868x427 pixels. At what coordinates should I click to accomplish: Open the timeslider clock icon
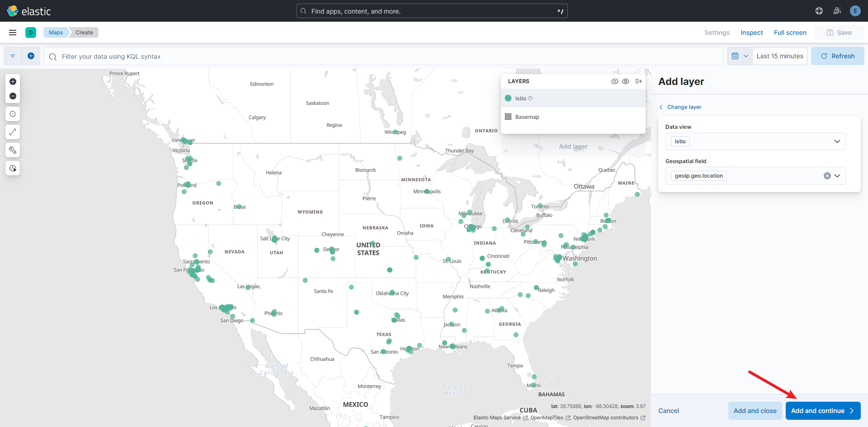(13, 168)
